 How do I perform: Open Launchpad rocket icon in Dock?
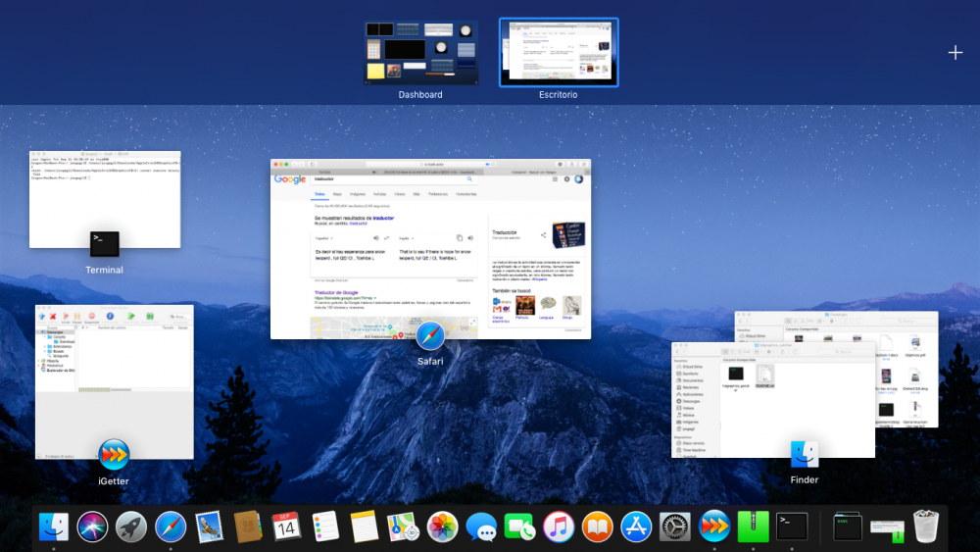(131, 527)
